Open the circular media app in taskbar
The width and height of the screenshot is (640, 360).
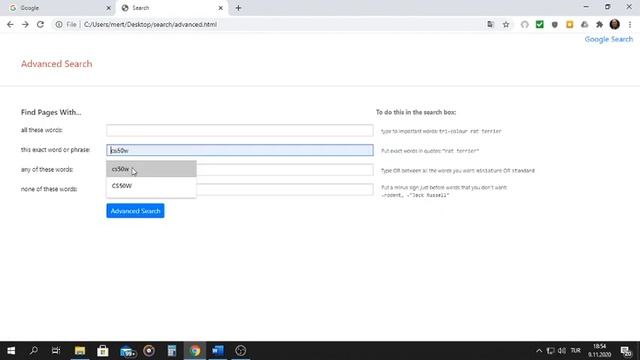149,351
